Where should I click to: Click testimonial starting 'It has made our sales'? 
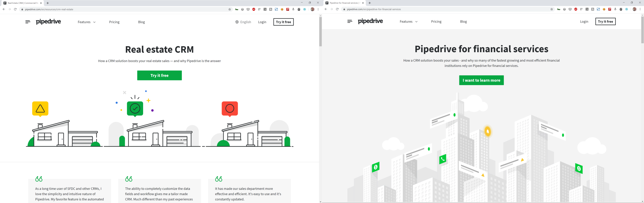(250, 191)
